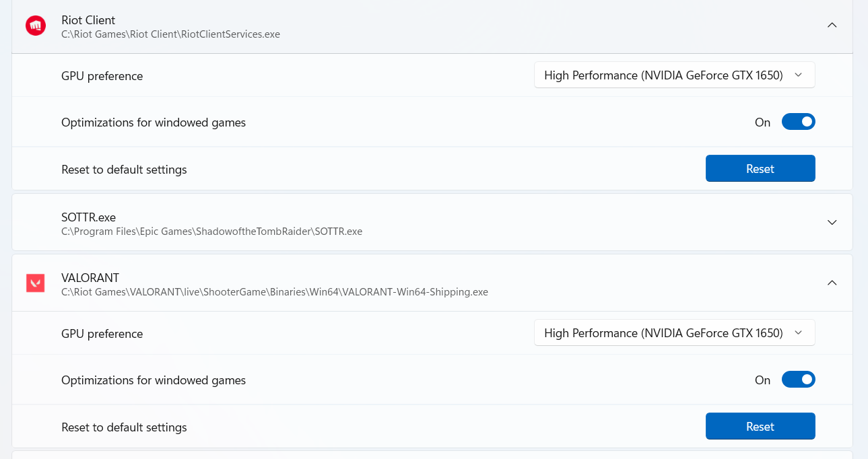Click the VALORANT app icon
868x459 pixels.
click(35, 283)
